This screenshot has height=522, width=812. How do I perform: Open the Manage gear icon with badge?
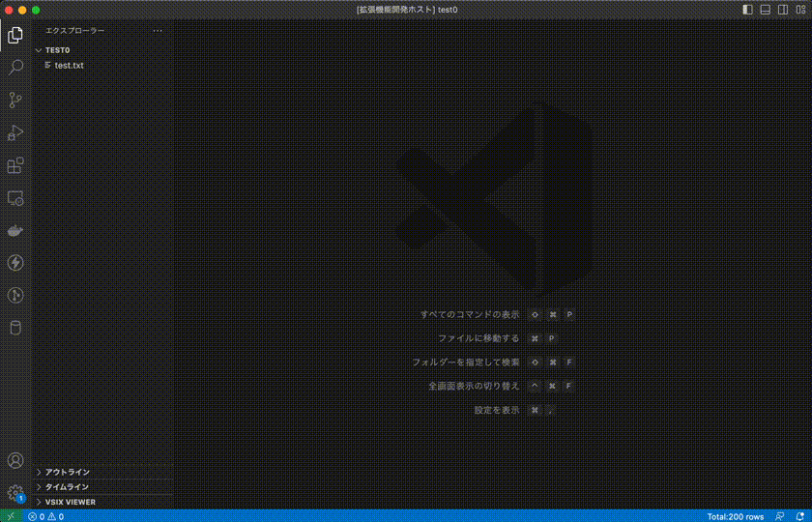tap(15, 493)
